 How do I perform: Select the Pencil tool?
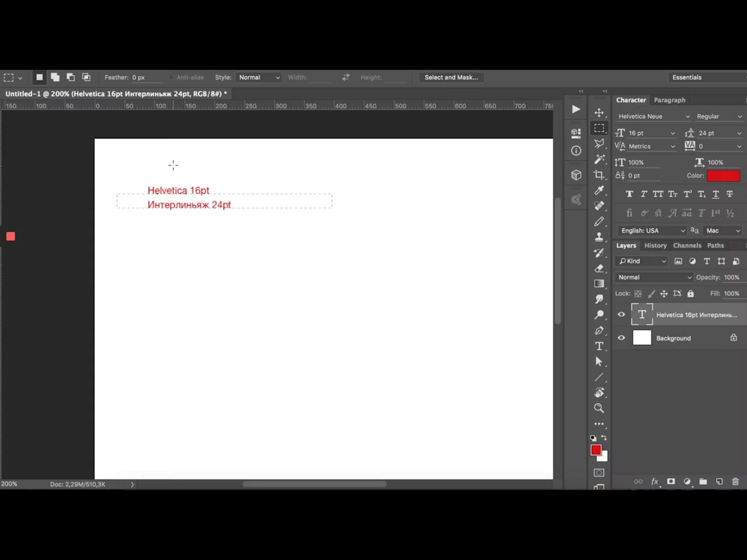click(x=599, y=222)
